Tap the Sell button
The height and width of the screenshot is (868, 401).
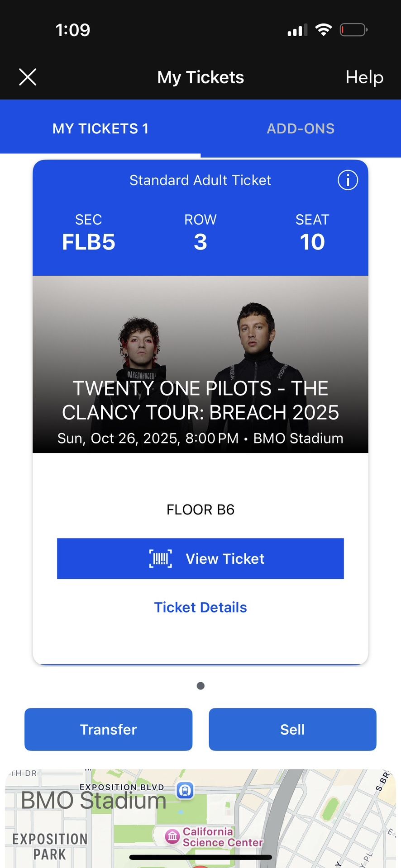pos(292,729)
